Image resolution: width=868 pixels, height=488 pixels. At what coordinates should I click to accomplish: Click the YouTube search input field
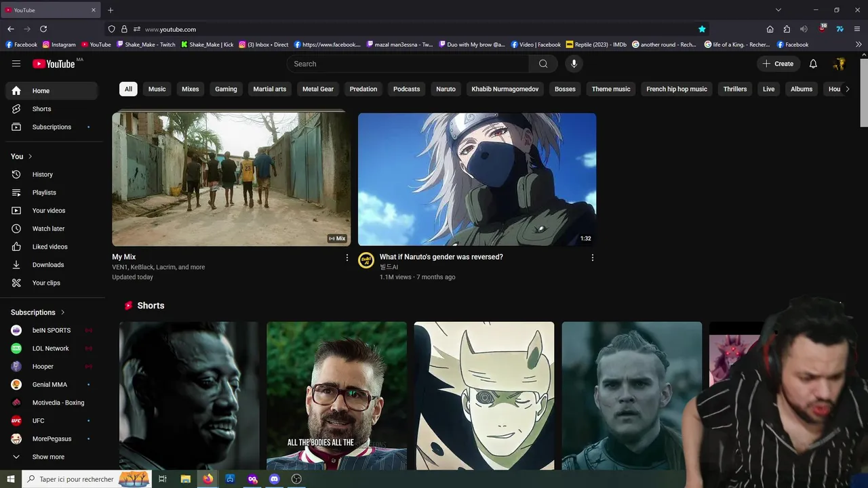407,64
